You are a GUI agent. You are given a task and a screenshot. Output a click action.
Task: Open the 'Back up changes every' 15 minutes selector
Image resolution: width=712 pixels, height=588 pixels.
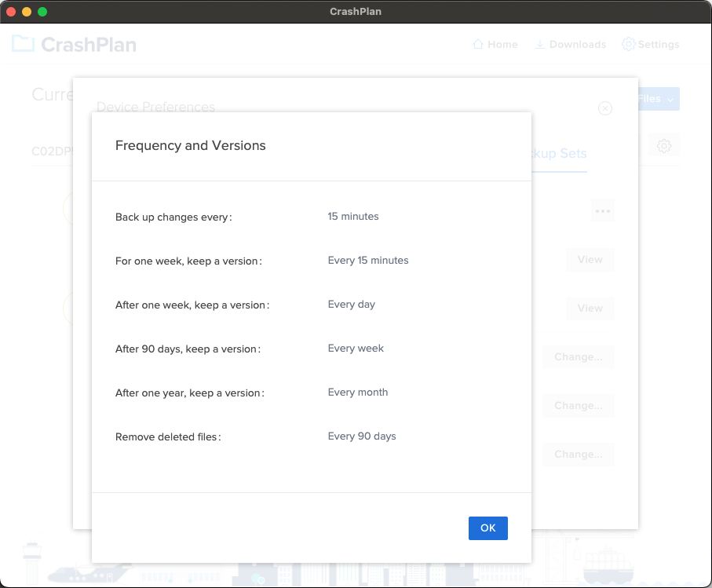tap(352, 216)
